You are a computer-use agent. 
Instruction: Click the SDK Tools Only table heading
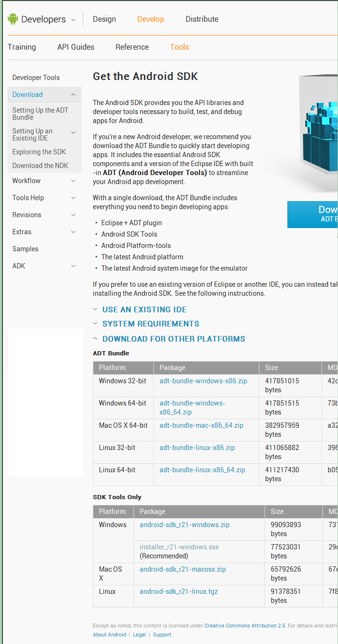click(x=117, y=497)
